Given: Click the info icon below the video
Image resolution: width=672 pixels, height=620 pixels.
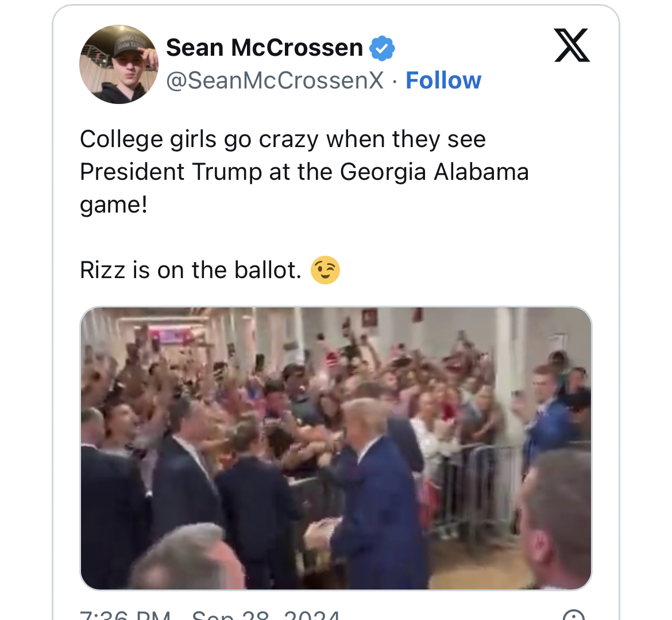Looking at the screenshot, I should (x=574, y=615).
